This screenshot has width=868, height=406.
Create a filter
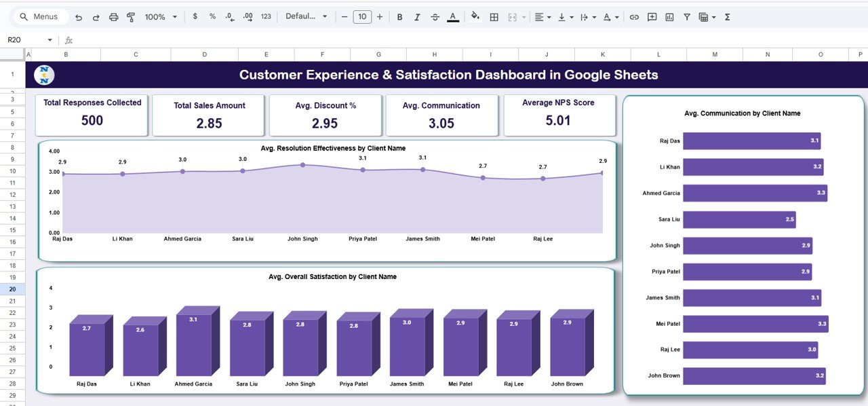point(687,16)
